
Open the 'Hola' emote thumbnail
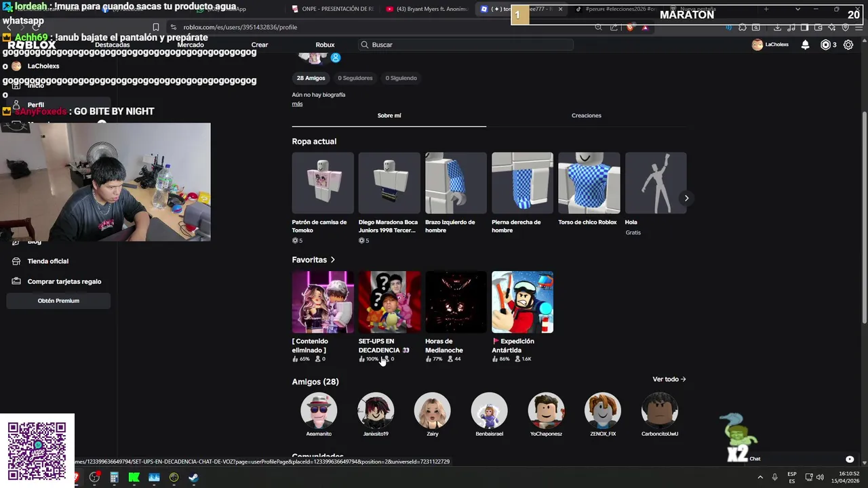(x=656, y=183)
